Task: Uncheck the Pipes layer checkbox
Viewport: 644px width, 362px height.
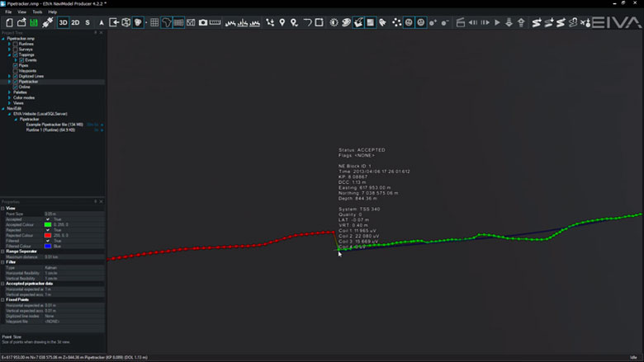Action: click(16, 65)
